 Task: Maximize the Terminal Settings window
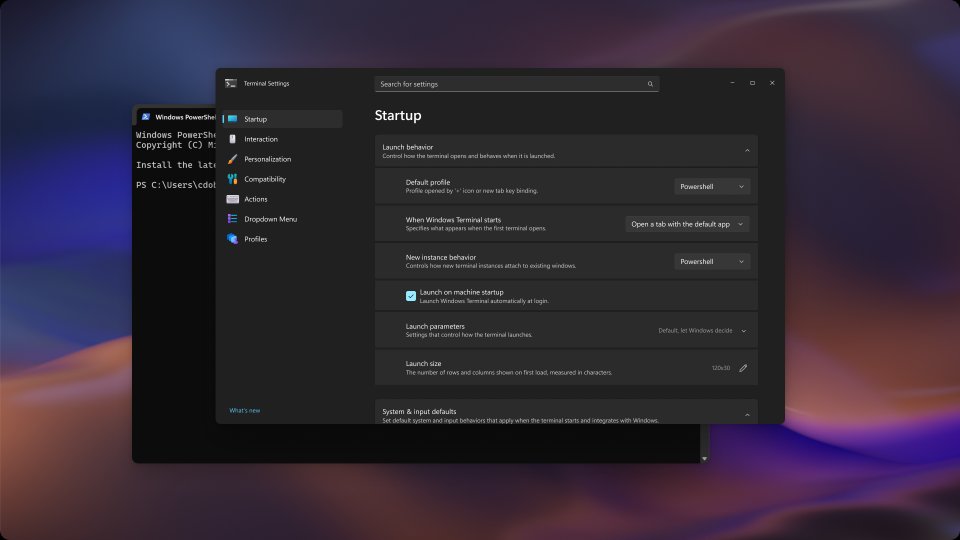point(752,83)
